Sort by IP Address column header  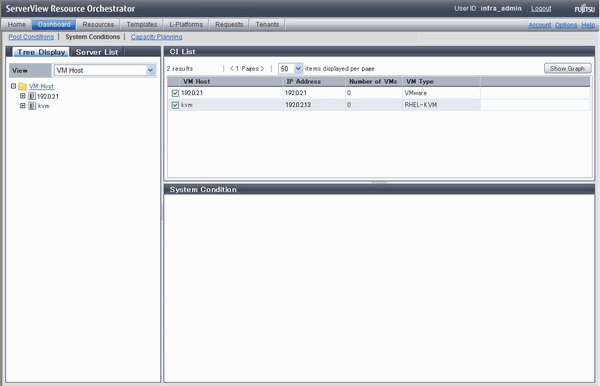point(314,81)
